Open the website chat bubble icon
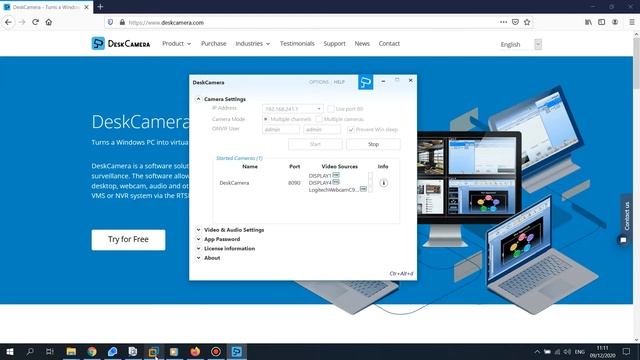The width and height of the screenshot is (640, 360). 623,240
